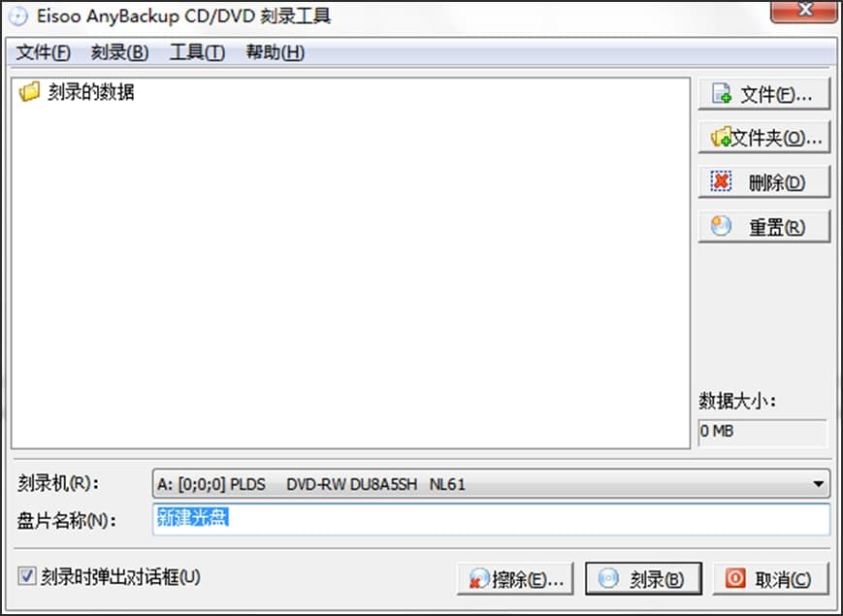Viewport: 843px width, 616px height.
Task: Open the 刻录机 drive dropdown arrow
Action: [819, 484]
